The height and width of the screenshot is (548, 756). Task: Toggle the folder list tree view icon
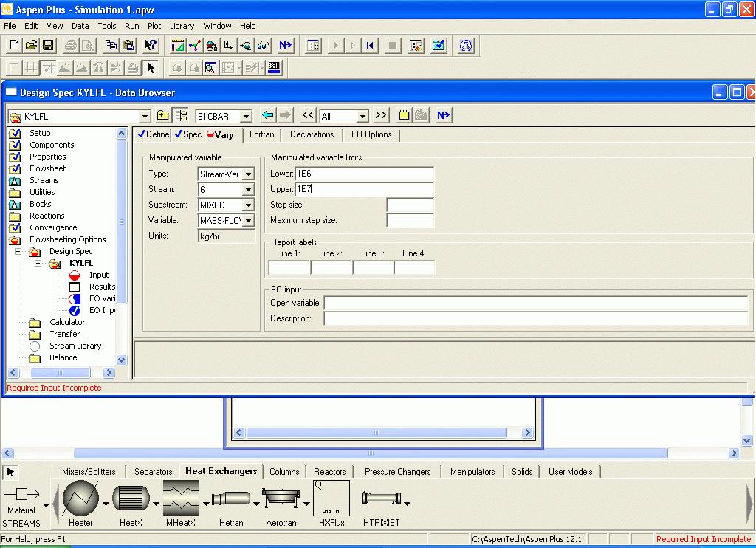(181, 116)
